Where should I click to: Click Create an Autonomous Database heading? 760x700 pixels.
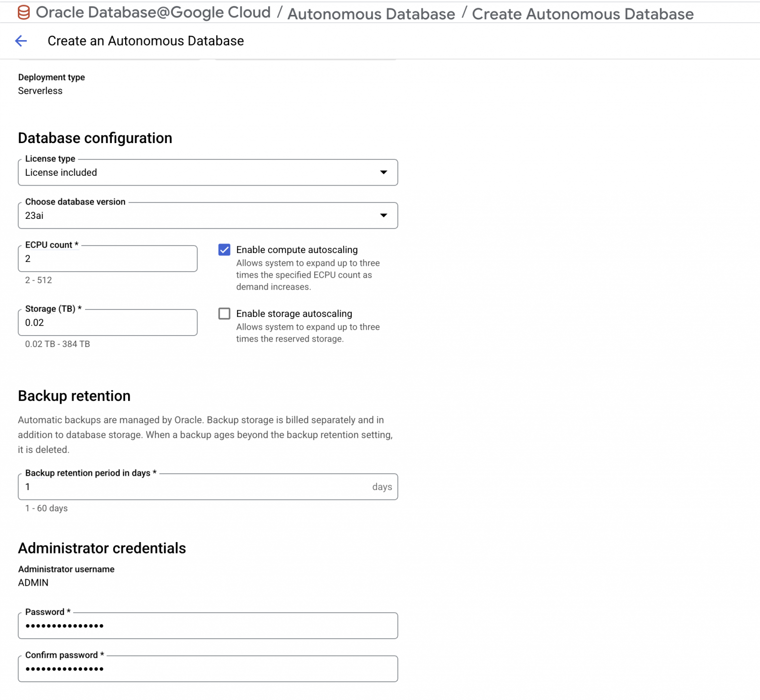(145, 41)
